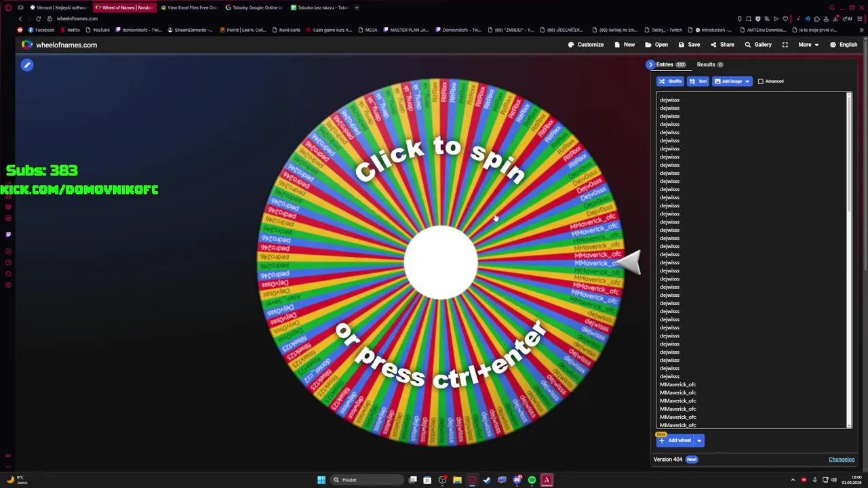
Task: Open File Explorer from the taskbar
Action: [x=457, y=480]
